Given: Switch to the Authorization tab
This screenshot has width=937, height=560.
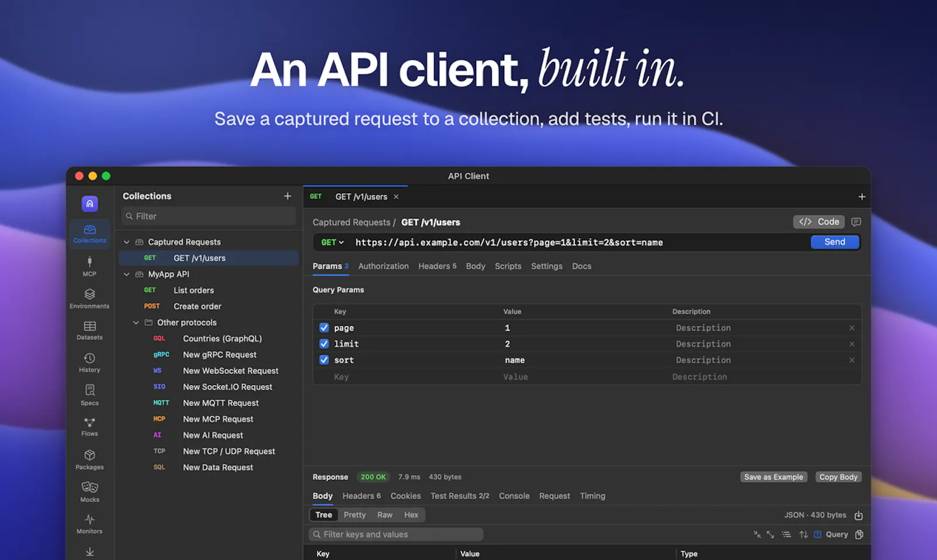Looking at the screenshot, I should coord(384,266).
